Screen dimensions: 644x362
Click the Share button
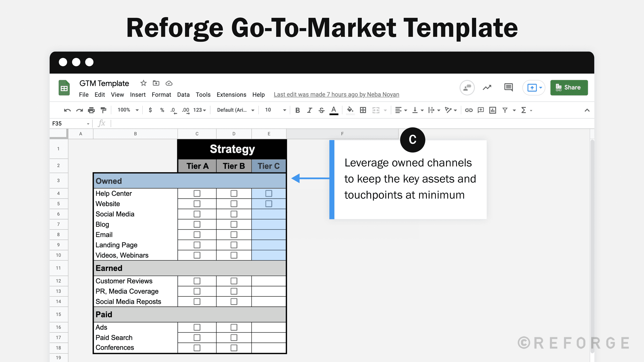569,88
